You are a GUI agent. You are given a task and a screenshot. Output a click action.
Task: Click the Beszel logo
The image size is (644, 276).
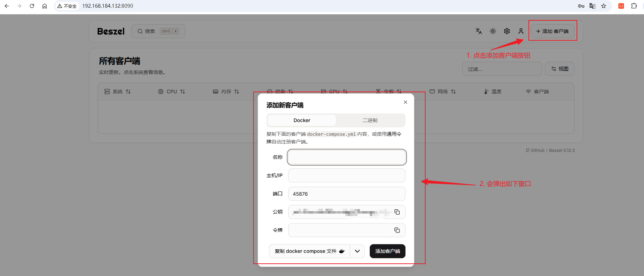pos(111,31)
